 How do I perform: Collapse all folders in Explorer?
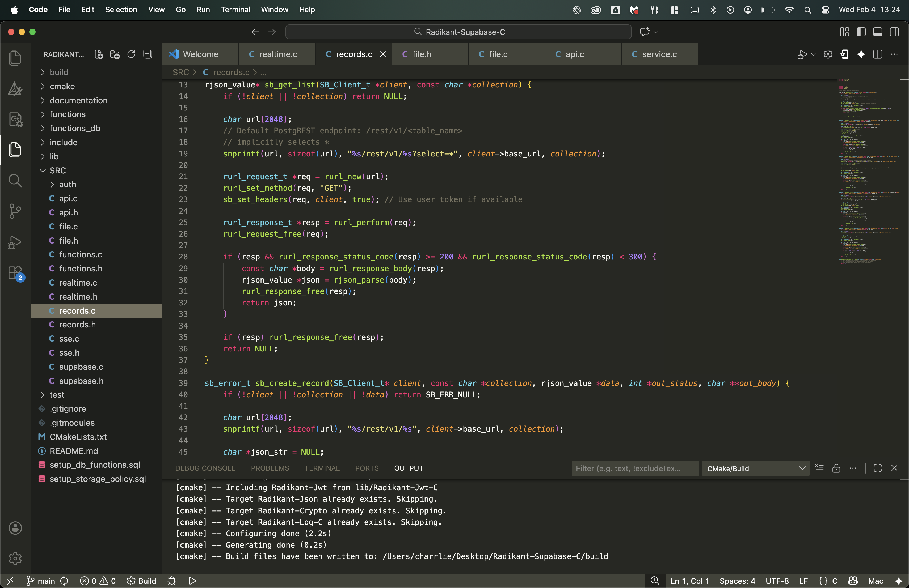tap(148, 54)
